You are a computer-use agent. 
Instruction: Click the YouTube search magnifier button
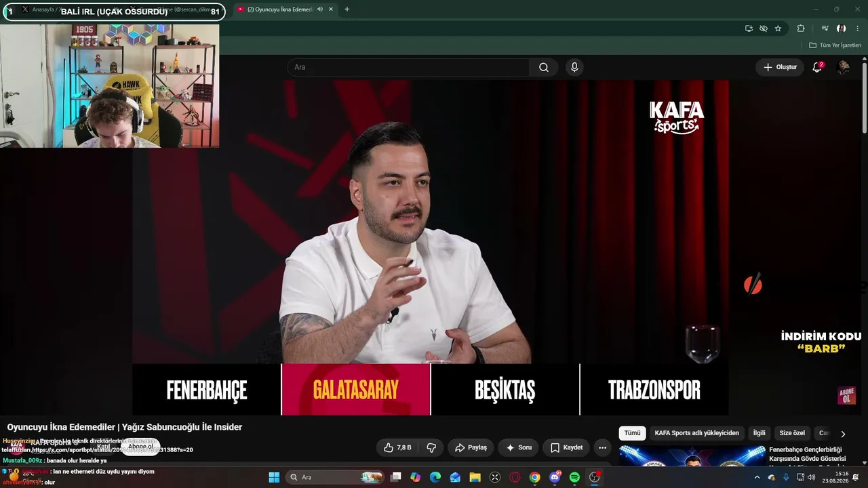click(x=544, y=67)
